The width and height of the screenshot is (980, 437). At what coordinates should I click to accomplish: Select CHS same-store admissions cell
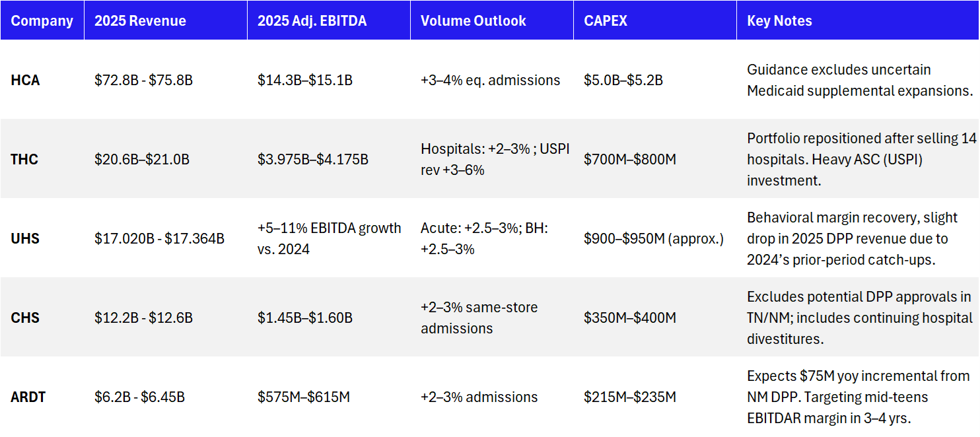coord(479,318)
